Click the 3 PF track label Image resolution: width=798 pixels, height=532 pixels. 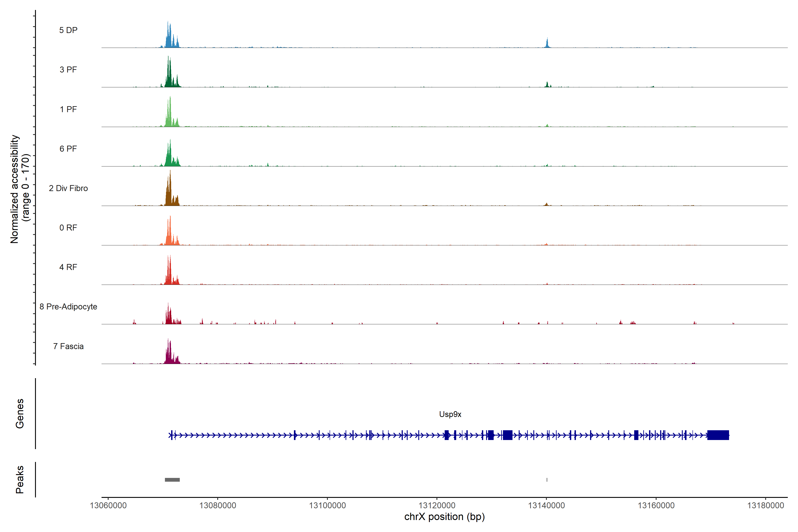coord(68,70)
